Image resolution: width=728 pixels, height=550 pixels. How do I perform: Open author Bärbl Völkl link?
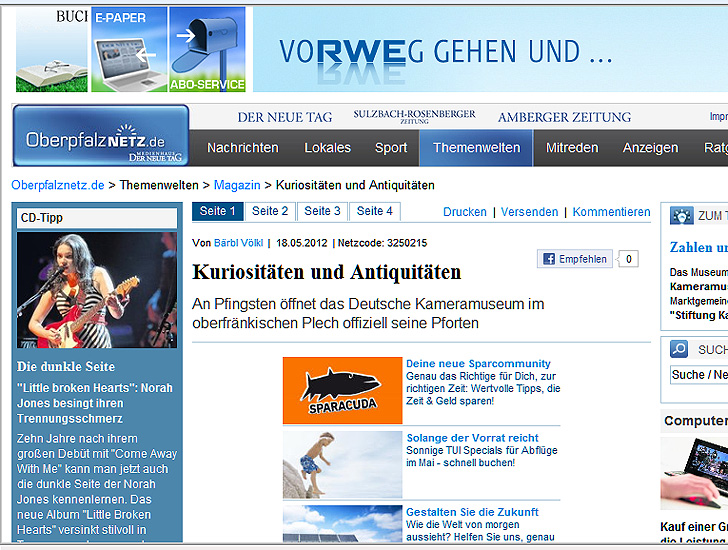[238, 243]
